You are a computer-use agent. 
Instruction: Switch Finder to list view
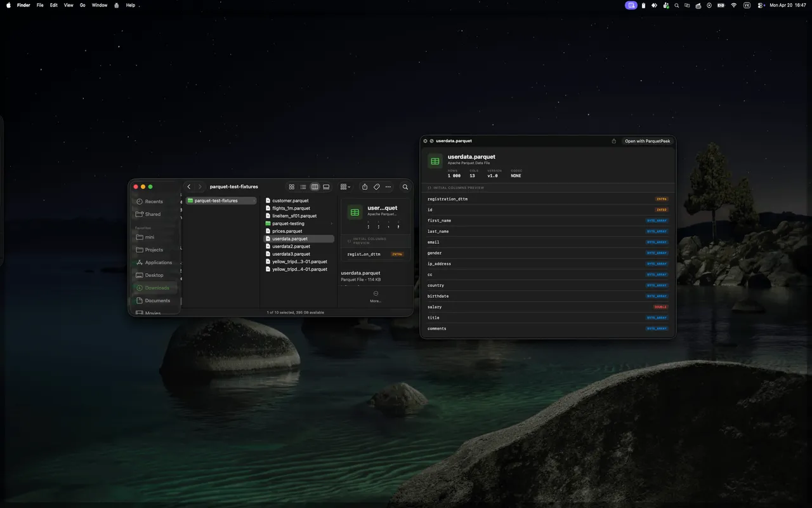(303, 187)
